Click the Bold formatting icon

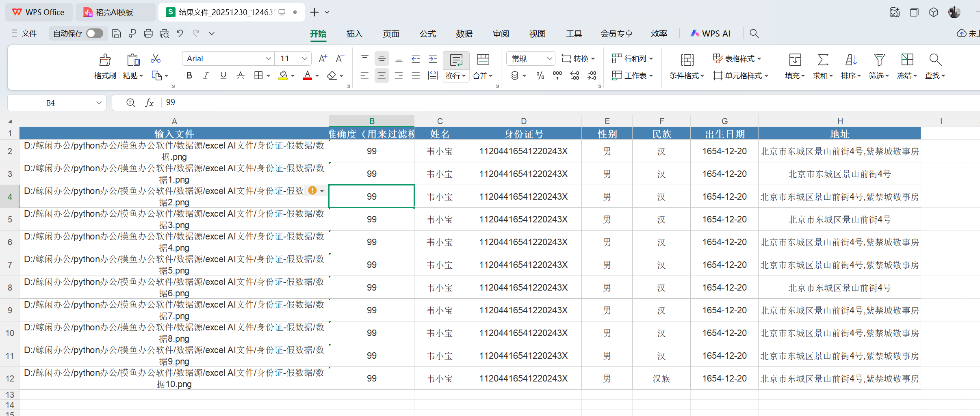click(x=189, y=75)
